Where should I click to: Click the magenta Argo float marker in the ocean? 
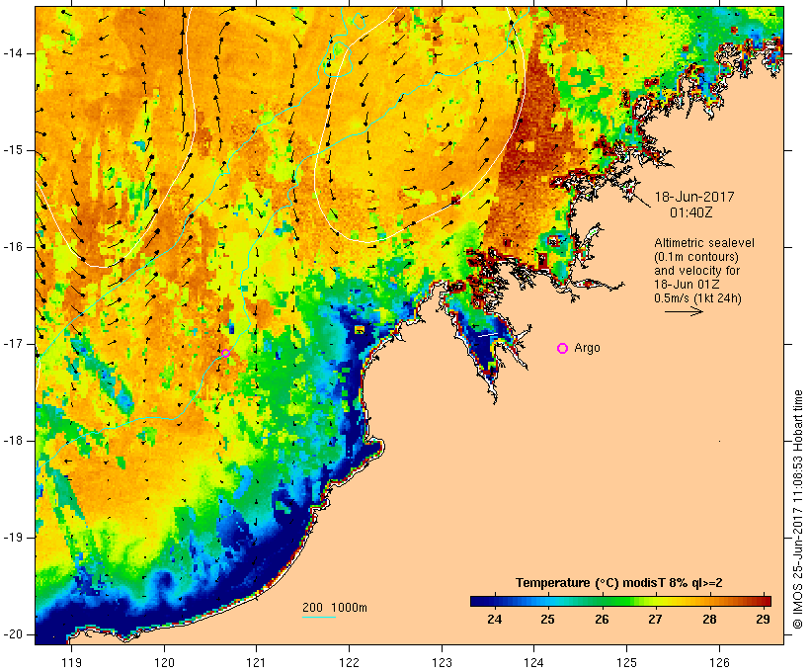point(226,353)
